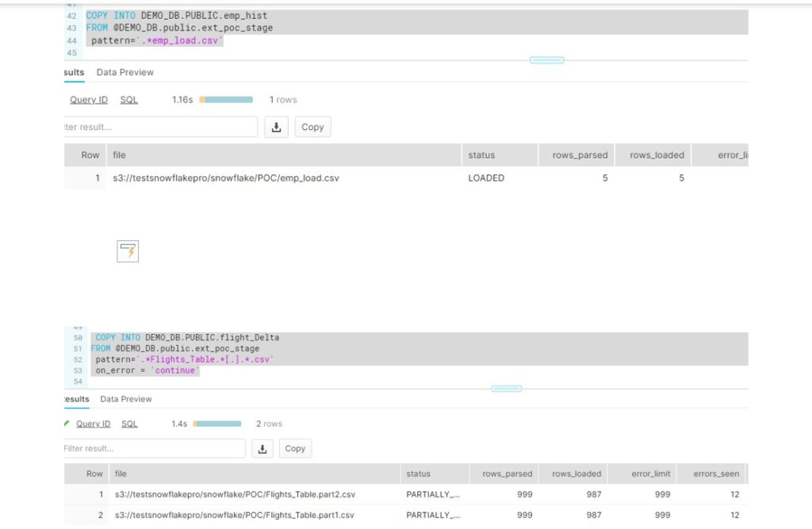
Task: Switch to the Data Preview tab
Action: (x=124, y=72)
